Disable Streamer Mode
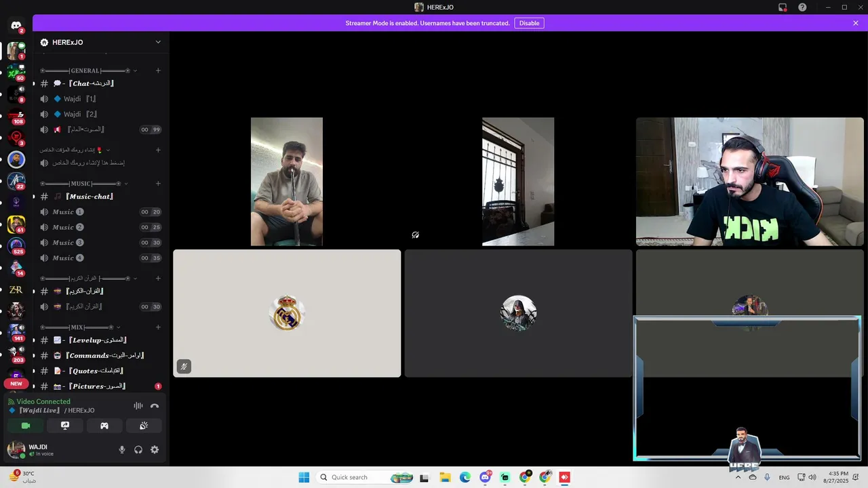 pos(529,23)
